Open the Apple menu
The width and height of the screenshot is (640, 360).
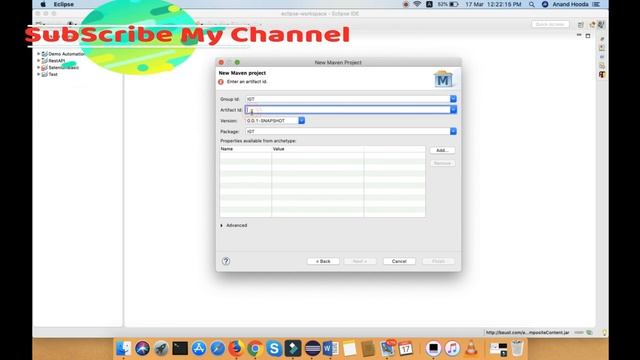tap(43, 4)
